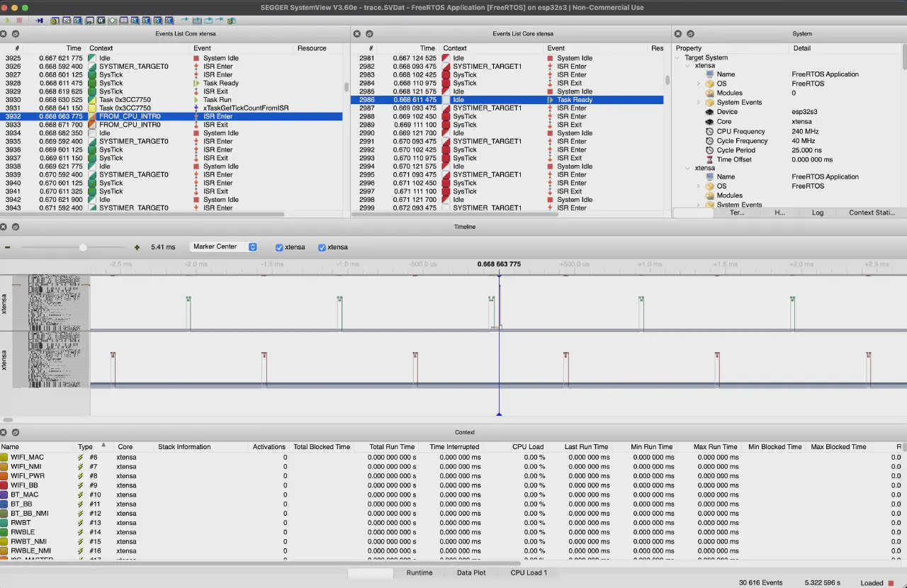
Task: Close the System panel
Action: (678, 34)
